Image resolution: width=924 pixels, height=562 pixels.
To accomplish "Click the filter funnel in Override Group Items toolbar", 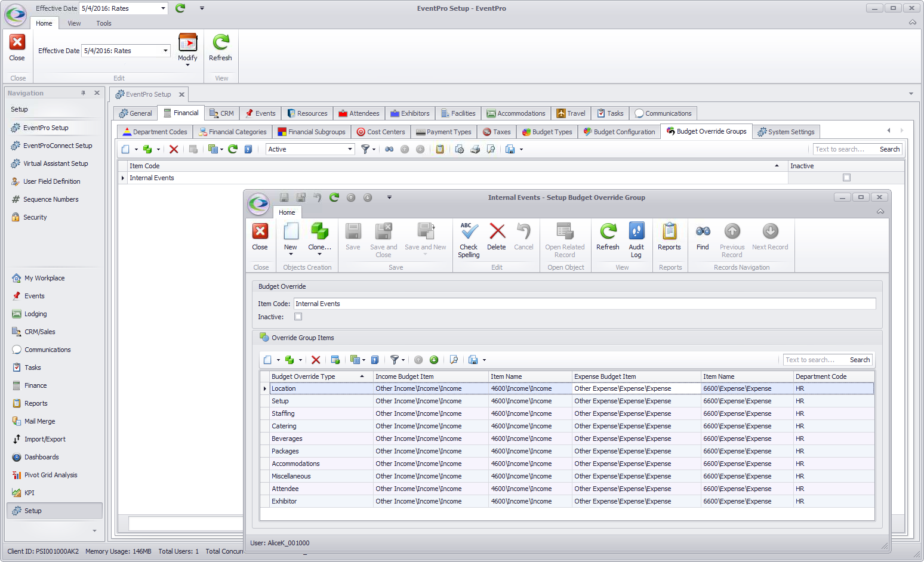I will (395, 360).
